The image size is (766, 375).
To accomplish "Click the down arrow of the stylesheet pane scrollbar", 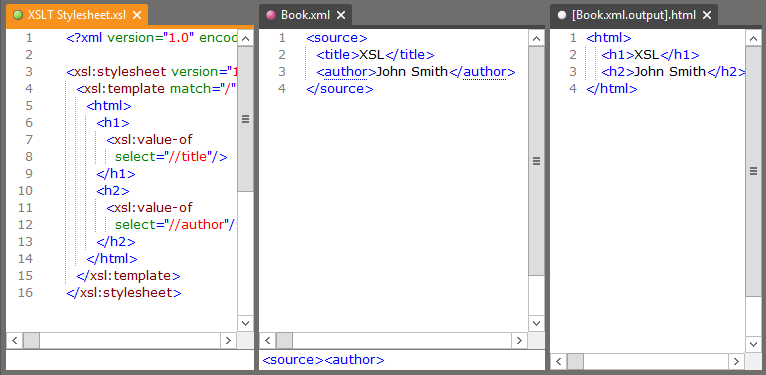I will (x=245, y=323).
